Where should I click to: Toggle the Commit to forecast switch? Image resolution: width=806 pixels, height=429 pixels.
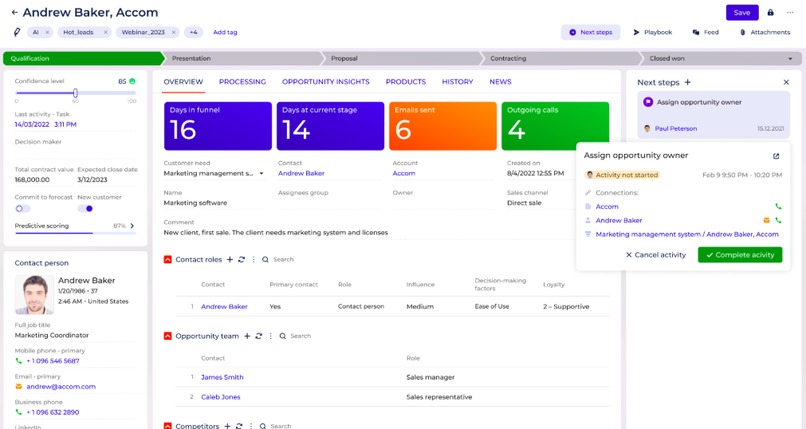[22, 209]
